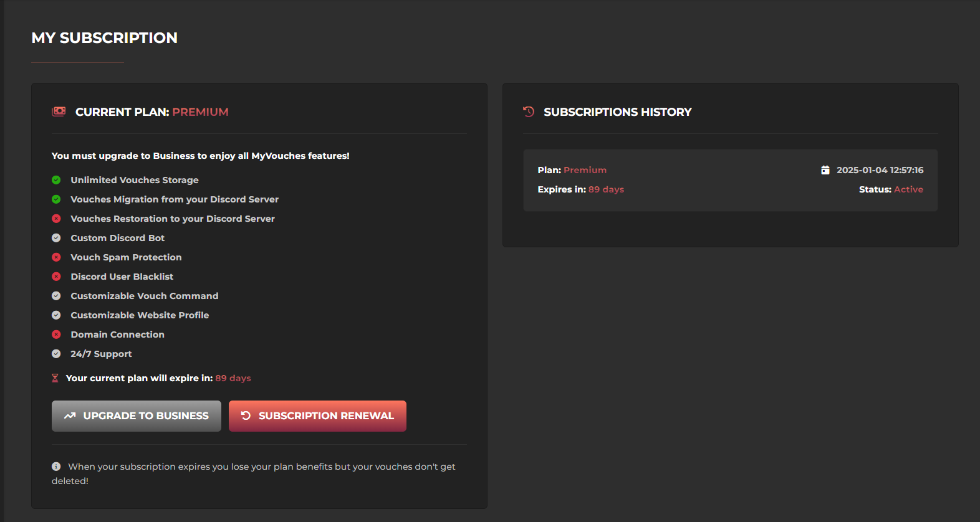Image resolution: width=980 pixels, height=522 pixels.
Task: Click the Upgrade to Business button
Action: point(136,416)
